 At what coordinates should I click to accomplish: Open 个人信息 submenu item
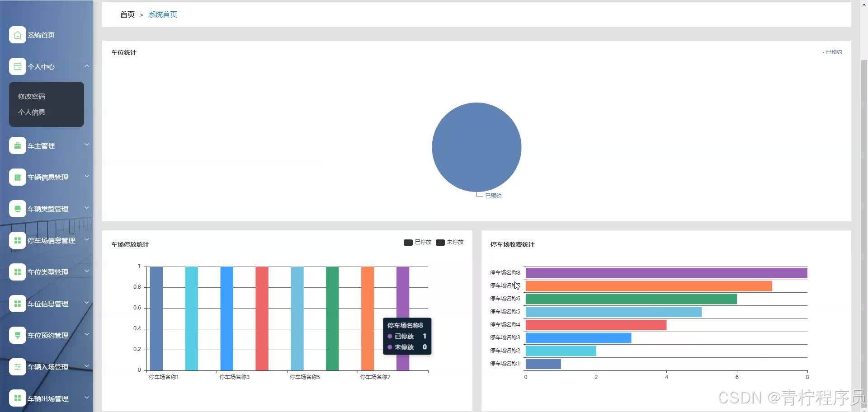[32, 112]
